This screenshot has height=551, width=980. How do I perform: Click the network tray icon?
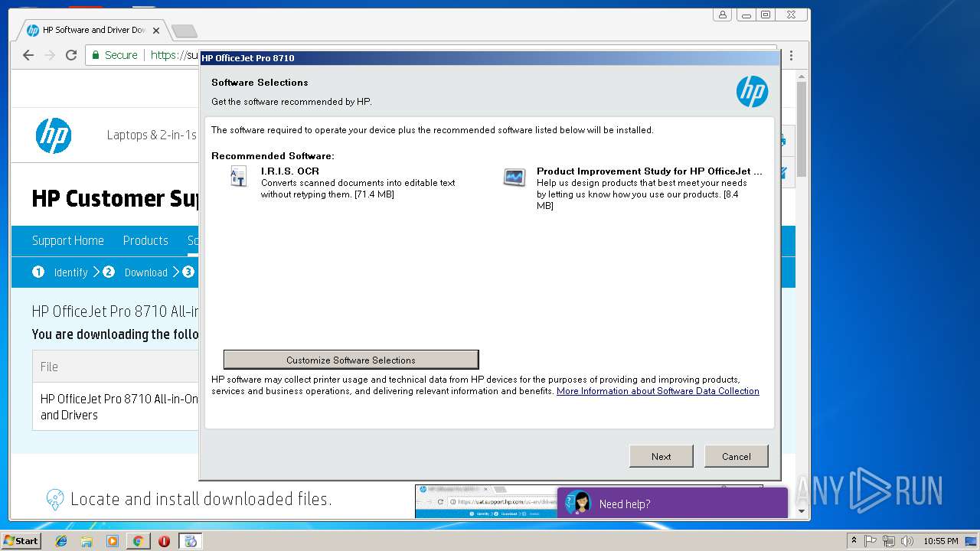[888, 541]
